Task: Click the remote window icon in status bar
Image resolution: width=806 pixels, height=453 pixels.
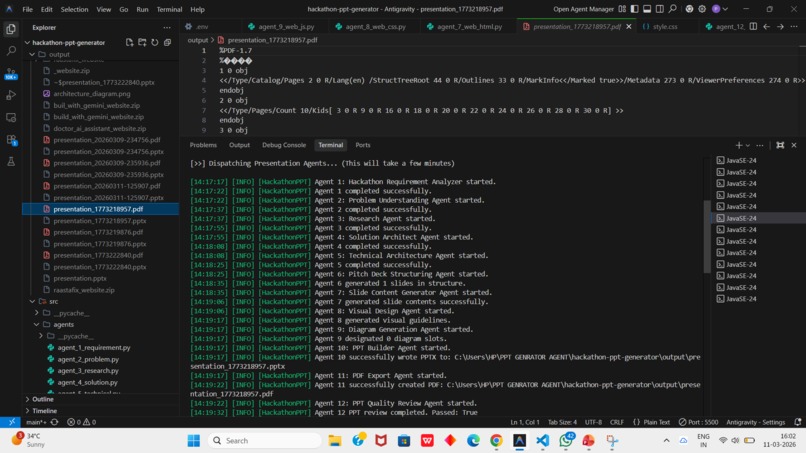Action: coord(11,422)
